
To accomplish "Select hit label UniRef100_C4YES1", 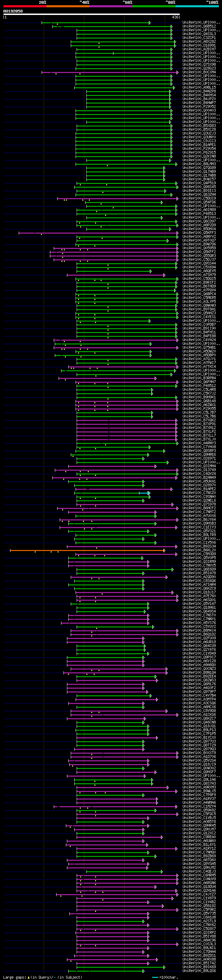I will pos(199,317).
